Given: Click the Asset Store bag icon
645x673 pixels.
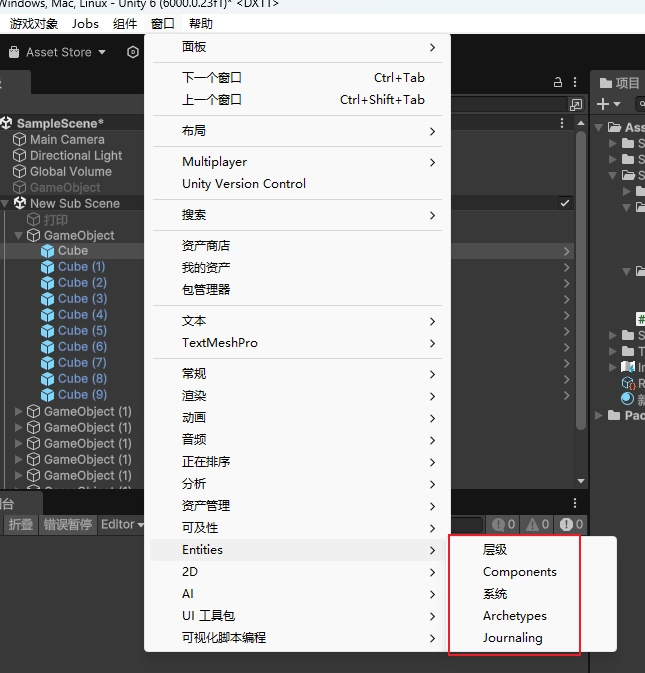Looking at the screenshot, I should point(14,52).
